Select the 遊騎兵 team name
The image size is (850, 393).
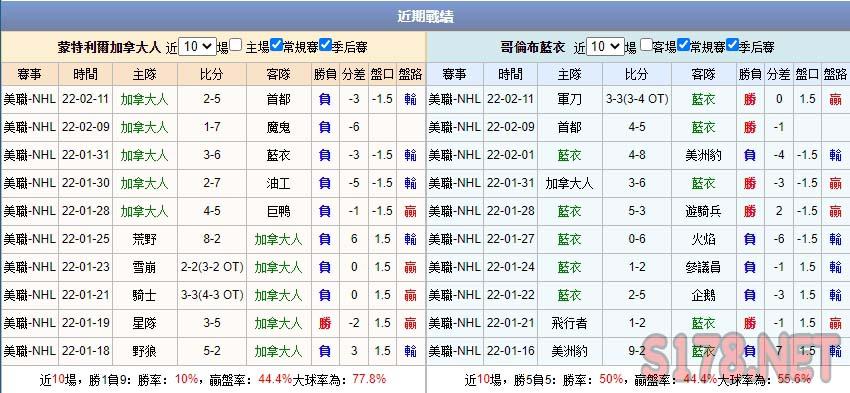pyautogui.click(x=704, y=211)
